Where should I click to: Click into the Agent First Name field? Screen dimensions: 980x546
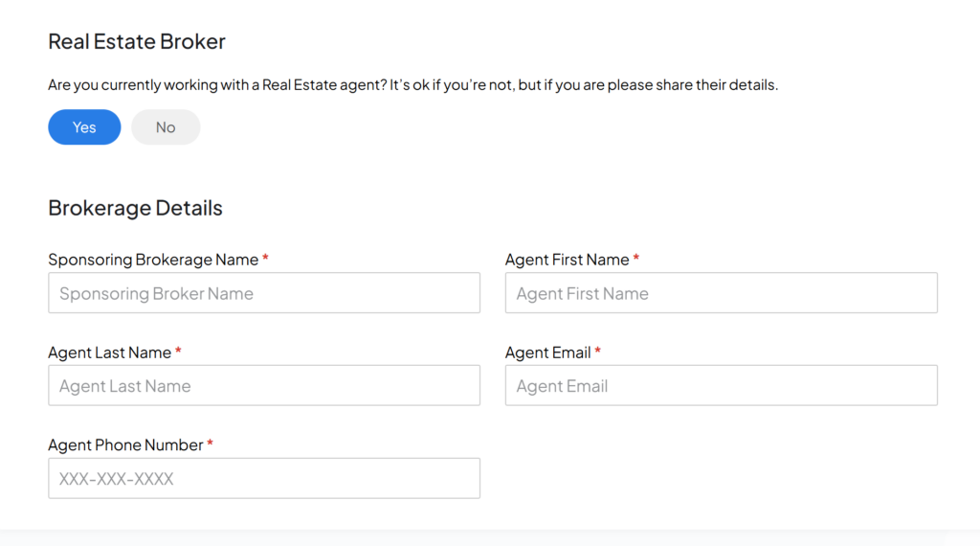point(722,293)
